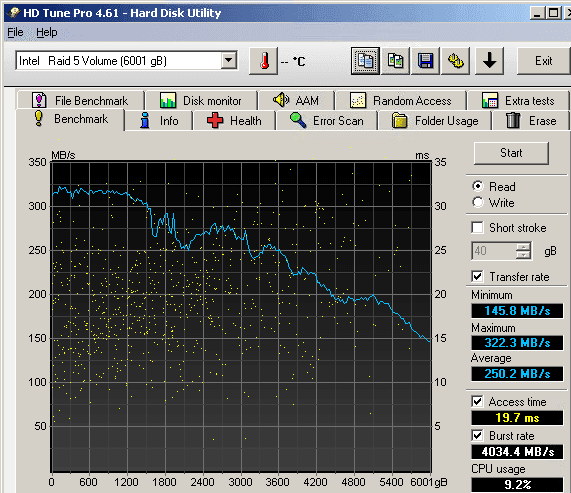
Task: Click the temperature thermometer icon
Action: 264,61
